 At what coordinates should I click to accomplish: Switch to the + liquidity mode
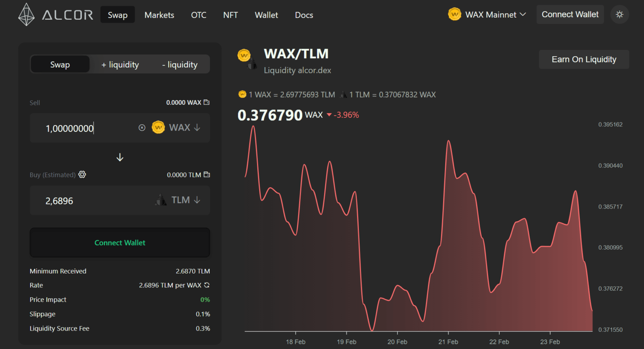[120, 64]
